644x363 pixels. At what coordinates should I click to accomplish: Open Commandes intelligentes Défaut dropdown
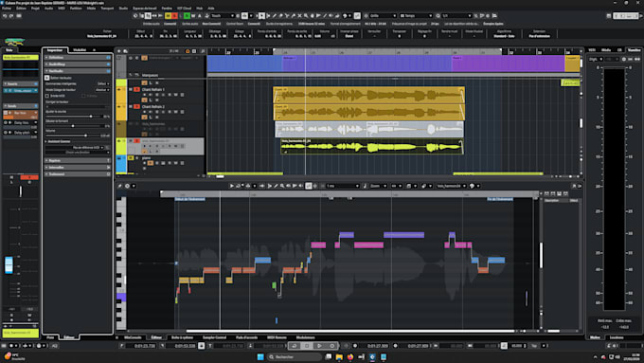102,83
